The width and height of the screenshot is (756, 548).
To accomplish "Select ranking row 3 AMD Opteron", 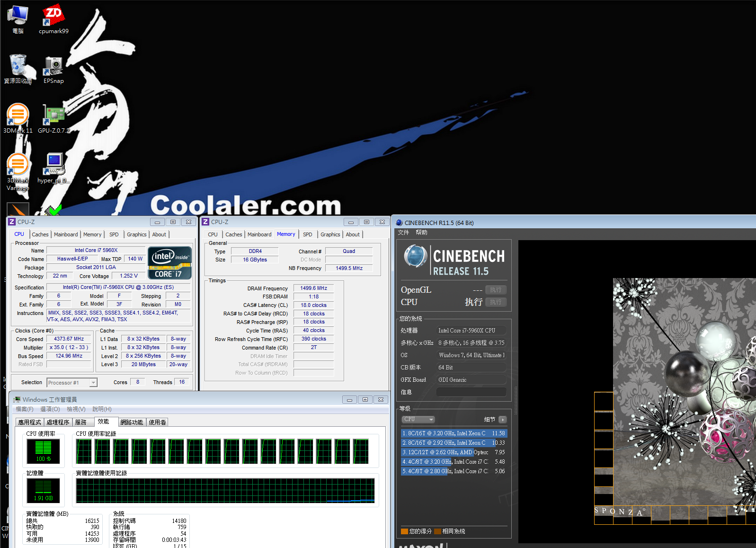I will point(454,452).
